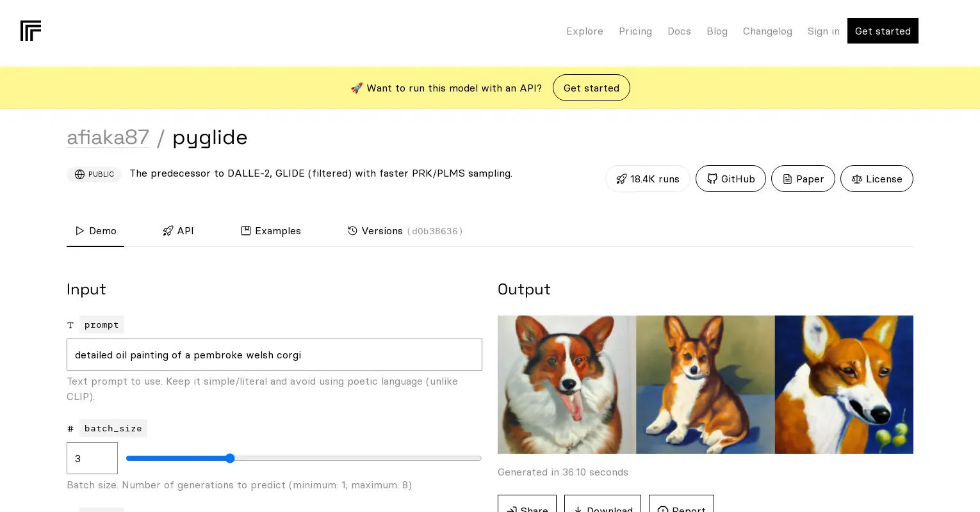Click the Replicate logo icon
Viewport: 980px width, 512px height.
click(x=31, y=31)
